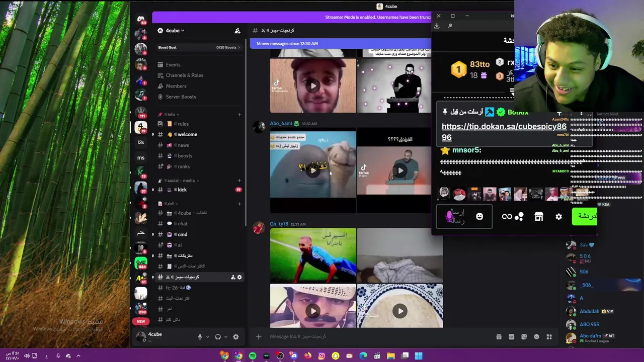Open edit channel gear on selected channel

pyautogui.click(x=239, y=277)
